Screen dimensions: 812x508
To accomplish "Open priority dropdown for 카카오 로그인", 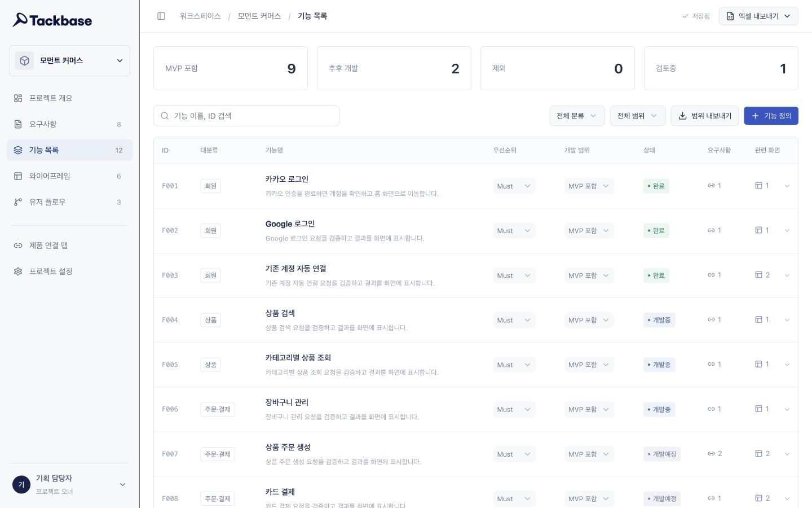I will pyautogui.click(x=514, y=186).
